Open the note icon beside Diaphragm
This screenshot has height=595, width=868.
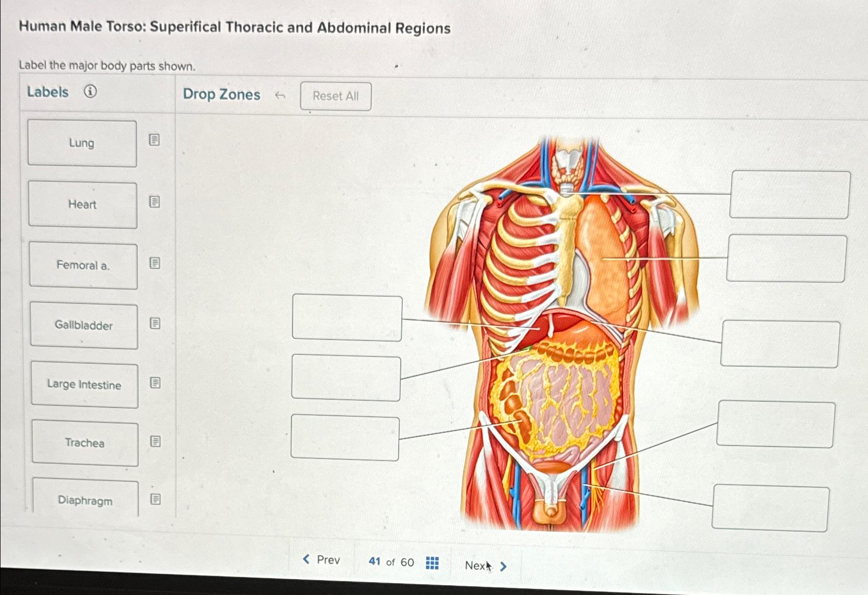[x=156, y=499]
